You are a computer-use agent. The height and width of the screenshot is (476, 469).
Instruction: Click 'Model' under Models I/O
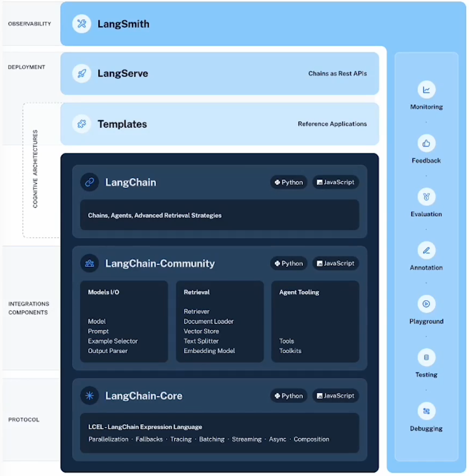click(x=97, y=321)
